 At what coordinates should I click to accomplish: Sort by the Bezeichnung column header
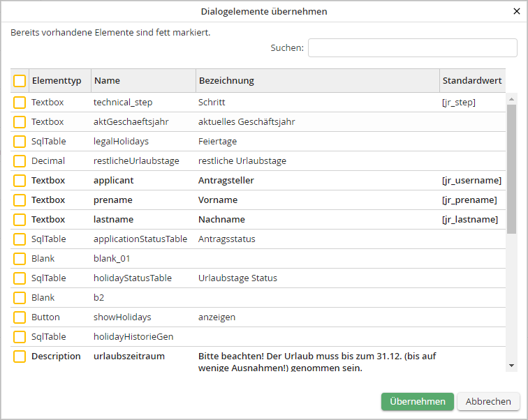226,81
